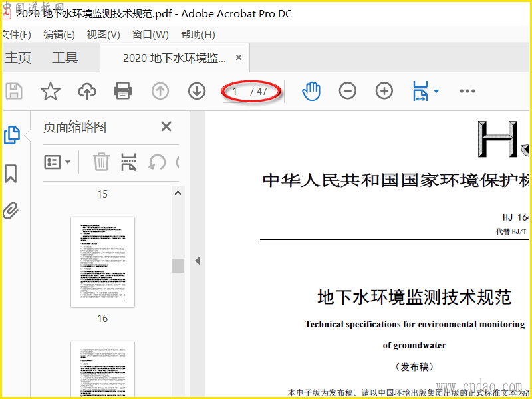The image size is (532, 399).
Task: Click the total page count / 47
Action: pos(259,92)
